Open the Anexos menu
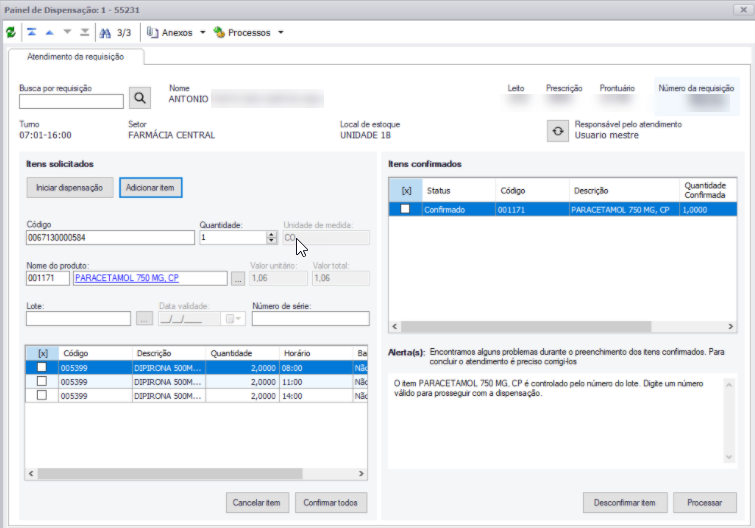 tap(177, 33)
